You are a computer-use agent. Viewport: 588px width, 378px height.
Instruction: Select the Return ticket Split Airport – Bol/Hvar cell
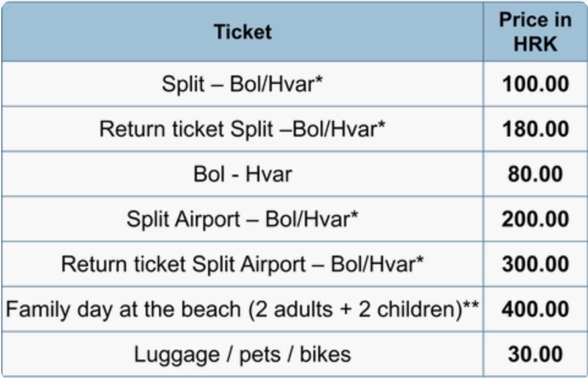(x=242, y=264)
